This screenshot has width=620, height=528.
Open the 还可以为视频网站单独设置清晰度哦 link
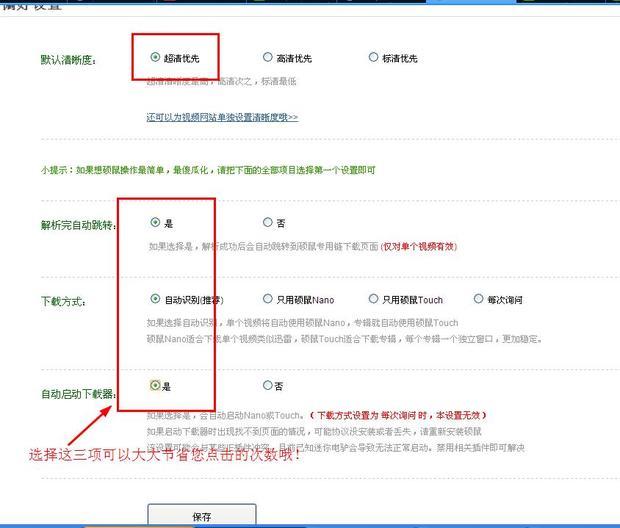click(222, 117)
